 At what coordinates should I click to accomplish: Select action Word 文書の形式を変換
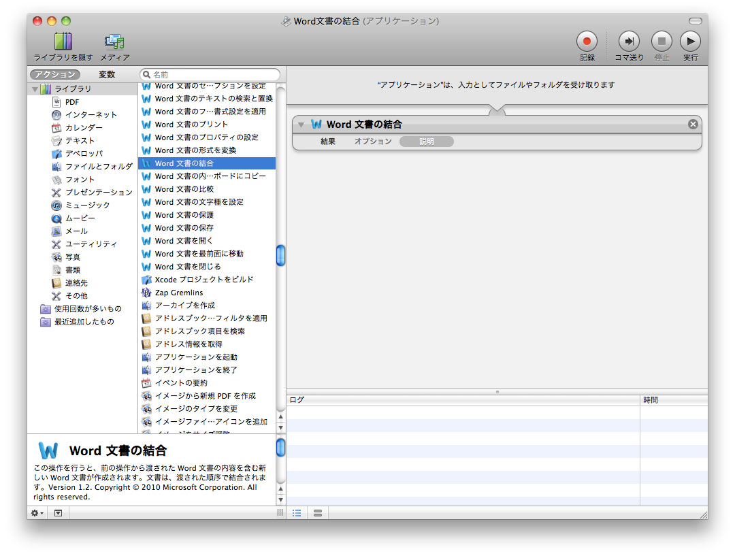click(207, 150)
